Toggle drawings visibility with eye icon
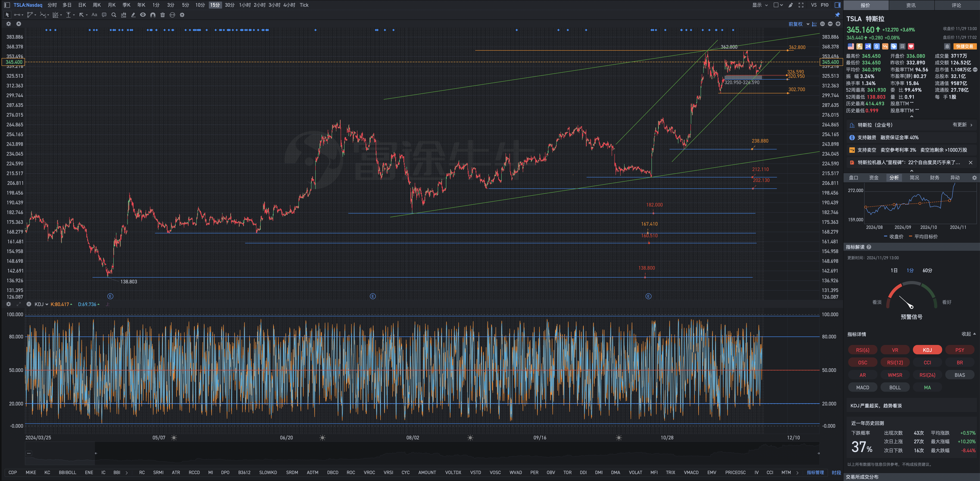This screenshot has width=980, height=481. (143, 15)
